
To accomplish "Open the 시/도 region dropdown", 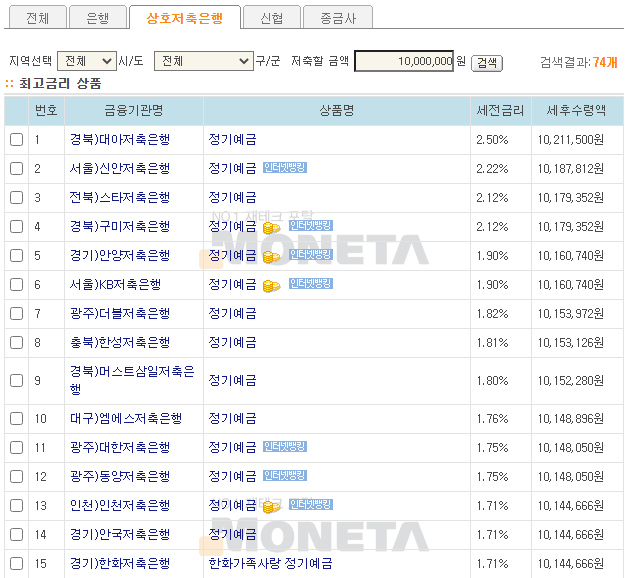I will [87, 61].
